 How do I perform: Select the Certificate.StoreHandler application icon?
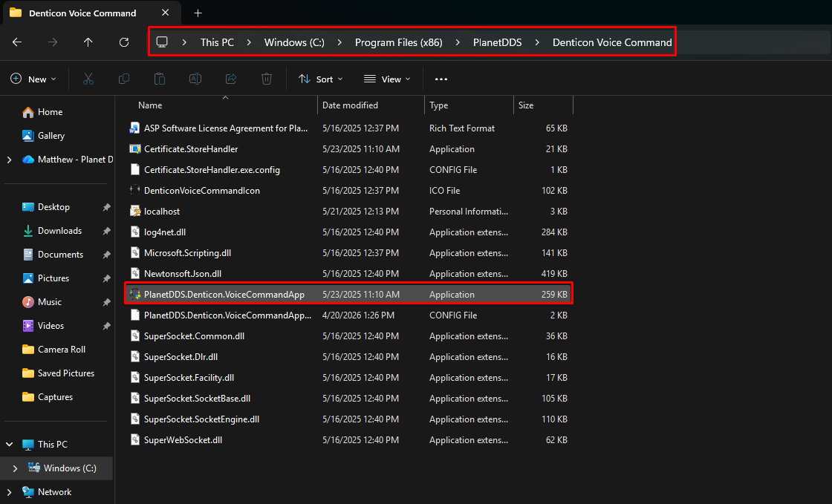[134, 149]
